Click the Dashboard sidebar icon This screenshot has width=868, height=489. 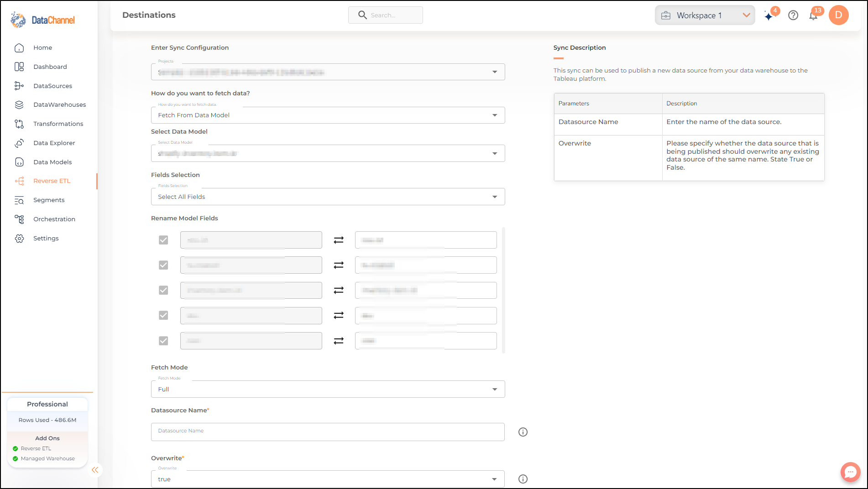pyautogui.click(x=19, y=67)
